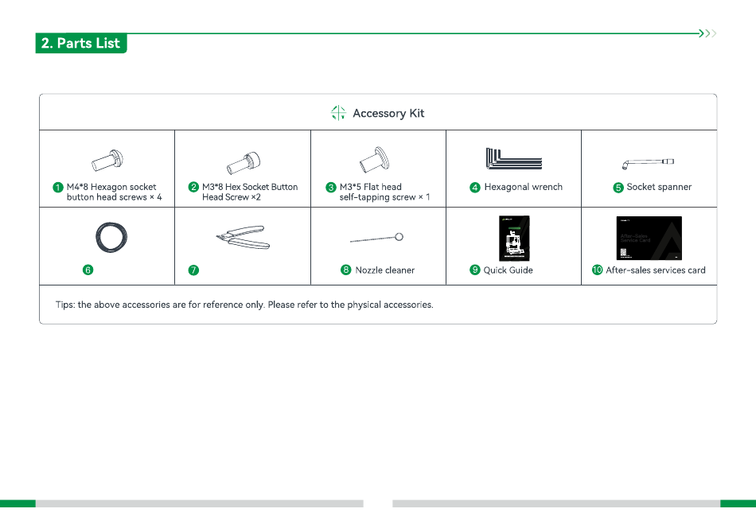Click the M4*8 hexagon socket screw illustration
This screenshot has width=756, height=532.
point(107,161)
